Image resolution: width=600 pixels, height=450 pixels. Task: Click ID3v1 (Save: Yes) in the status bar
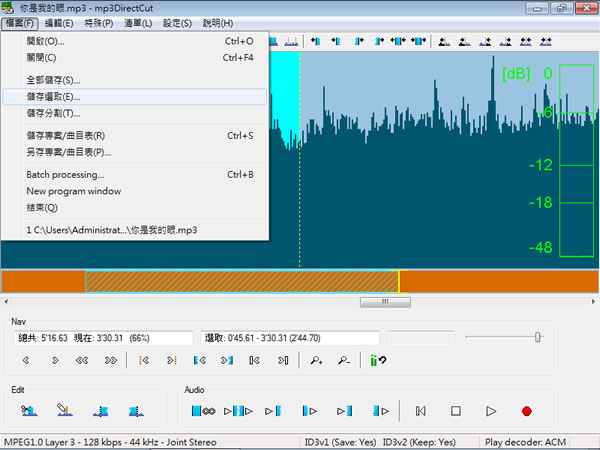click(340, 442)
